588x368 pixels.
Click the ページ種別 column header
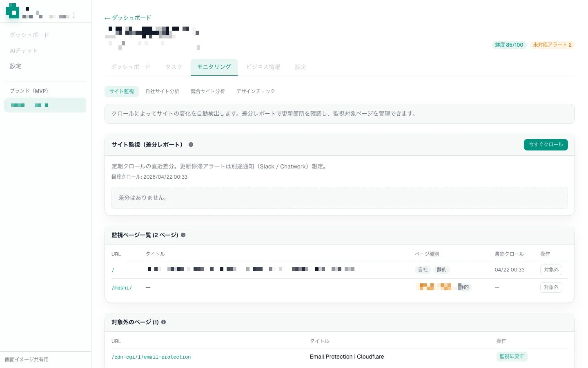click(427, 254)
